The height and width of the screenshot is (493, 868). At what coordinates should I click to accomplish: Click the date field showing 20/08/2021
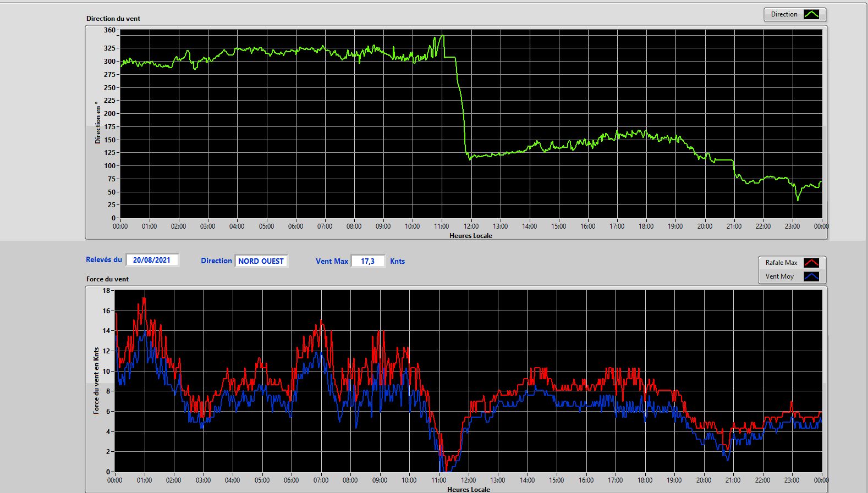point(152,260)
